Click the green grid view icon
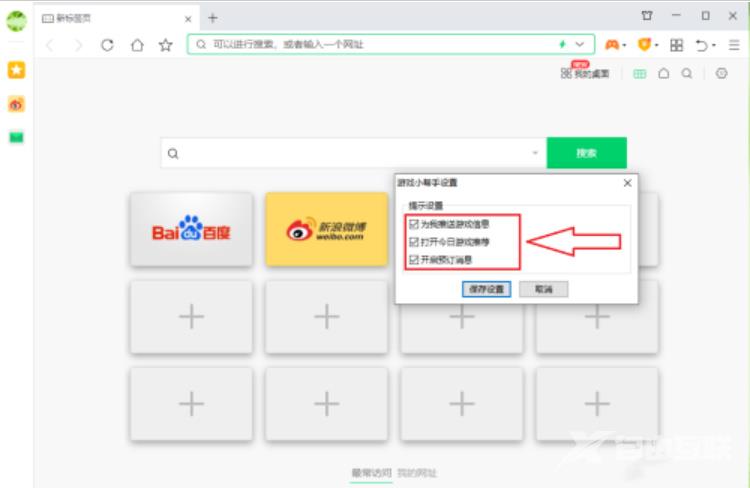This screenshot has height=488, width=750. 640,74
